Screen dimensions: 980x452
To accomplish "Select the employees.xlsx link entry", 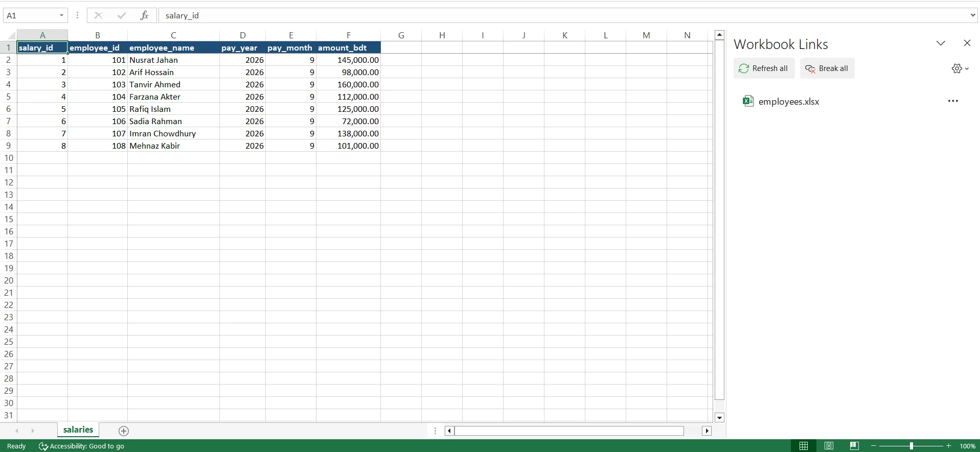I will [x=789, y=101].
